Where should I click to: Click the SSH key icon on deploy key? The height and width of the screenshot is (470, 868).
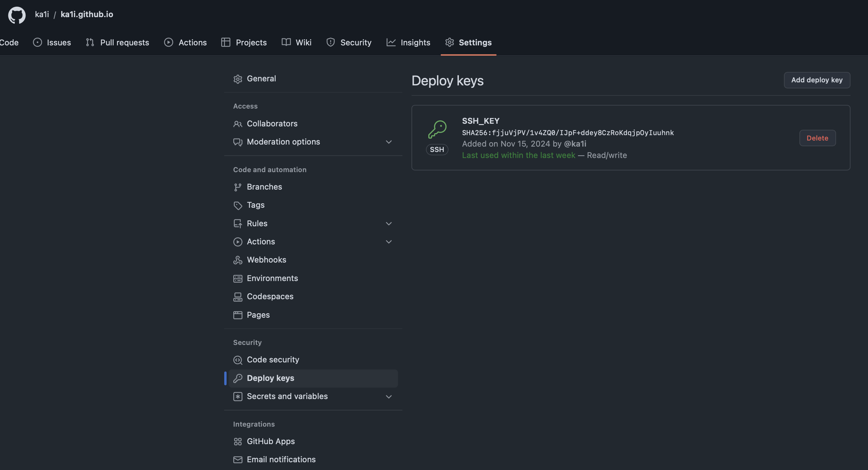click(436, 128)
